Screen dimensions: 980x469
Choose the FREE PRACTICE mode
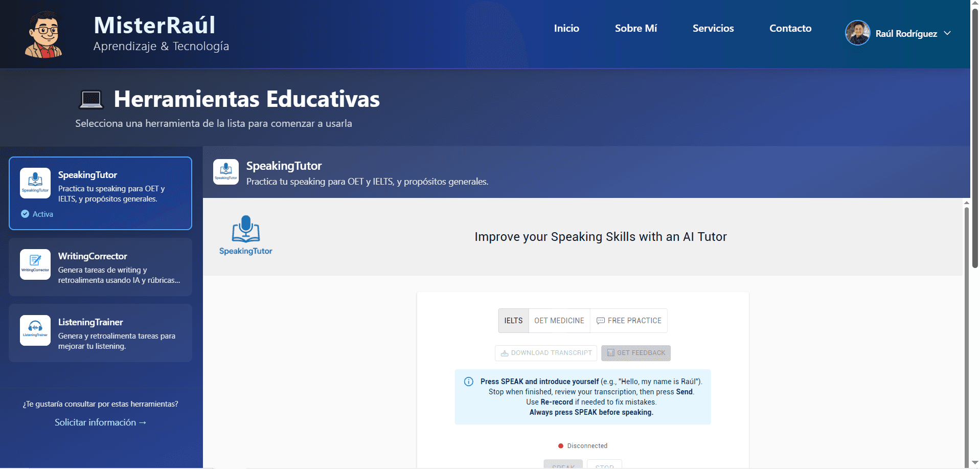point(629,321)
